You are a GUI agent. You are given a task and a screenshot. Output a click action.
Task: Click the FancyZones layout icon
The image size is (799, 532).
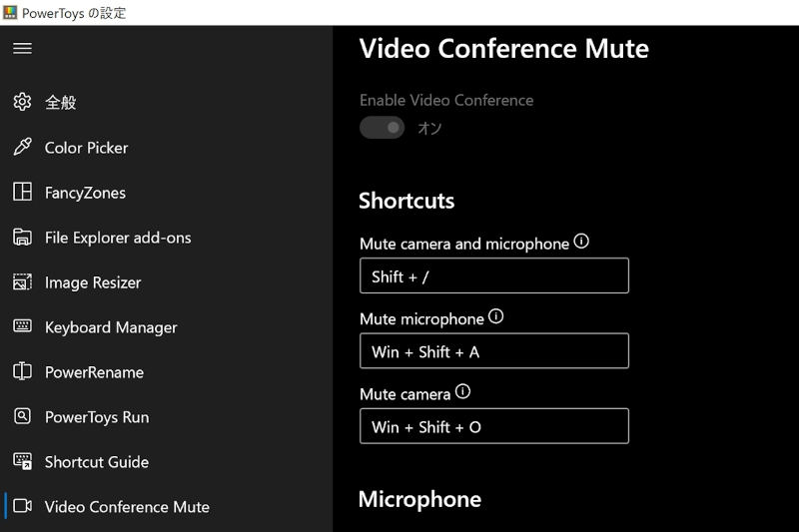point(22,192)
